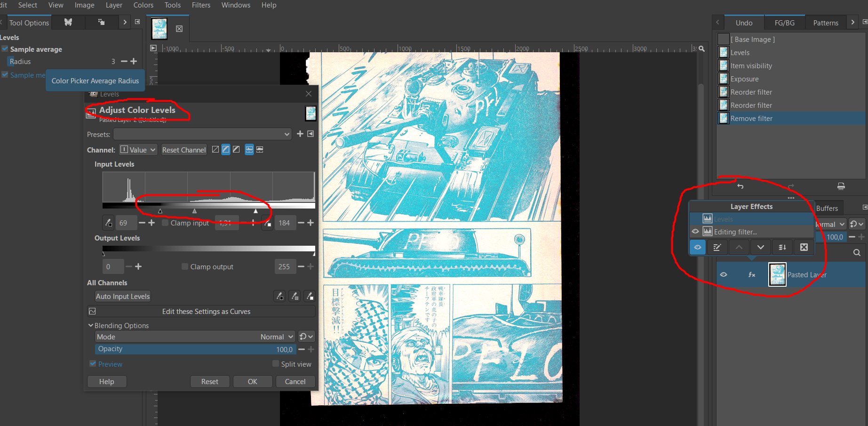The height and width of the screenshot is (426, 868).
Task: Open the Filters menu
Action: coord(201,5)
